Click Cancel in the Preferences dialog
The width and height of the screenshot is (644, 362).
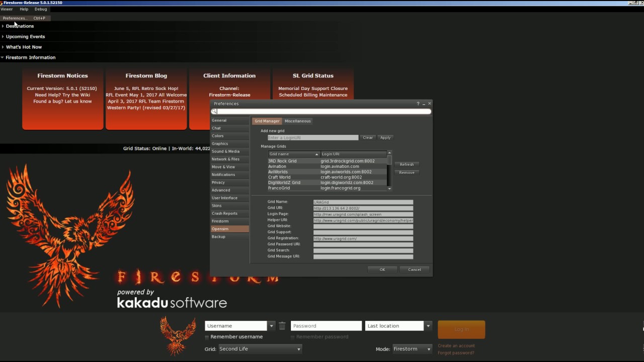tap(415, 270)
